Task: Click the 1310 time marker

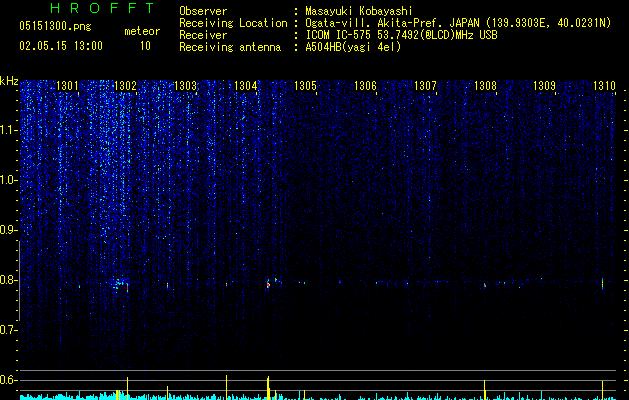Action: click(x=604, y=86)
